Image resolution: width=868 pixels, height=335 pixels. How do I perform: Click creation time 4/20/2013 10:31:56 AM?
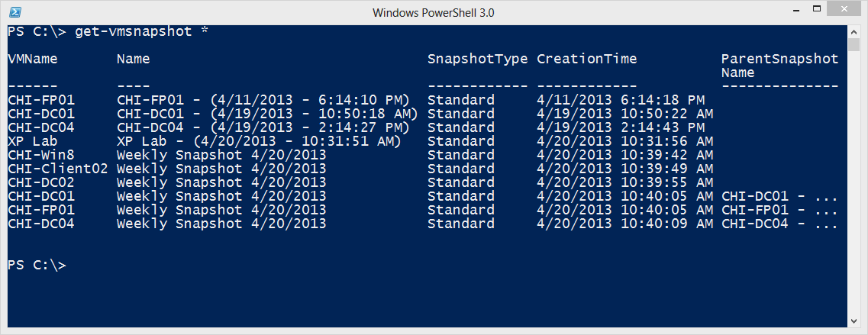tap(625, 141)
